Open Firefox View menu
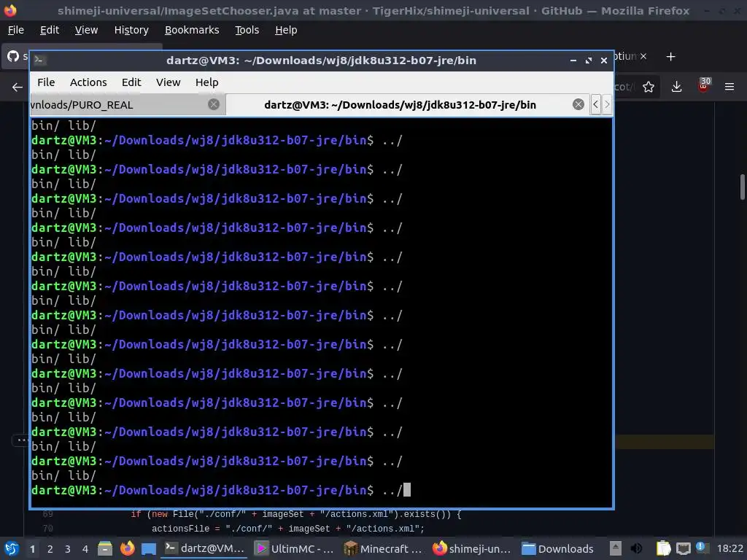Screen dimensions: 747x560 coord(86,30)
